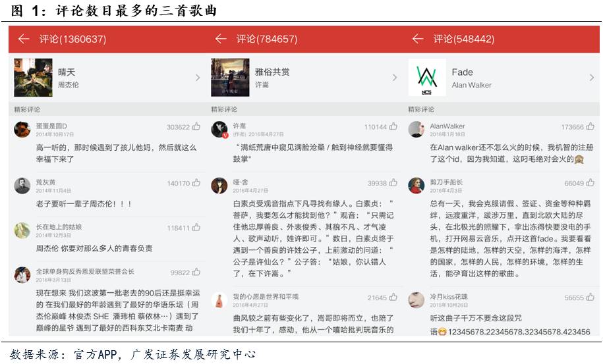This screenshot has width=603, height=364.
Task: Select comment 周杰伦 你要对那么多人的青春负责
Action: pos(94,248)
